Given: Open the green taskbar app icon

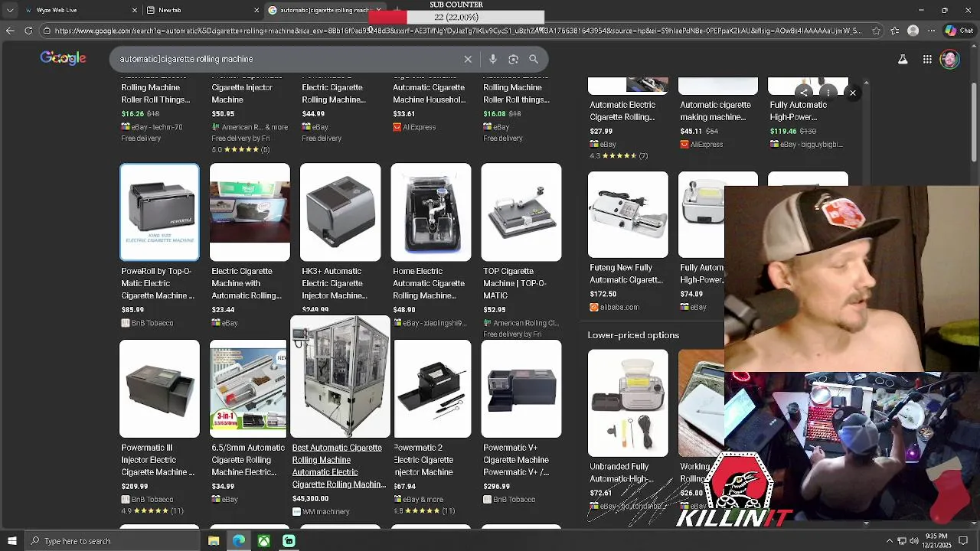Looking at the screenshot, I should (x=289, y=541).
